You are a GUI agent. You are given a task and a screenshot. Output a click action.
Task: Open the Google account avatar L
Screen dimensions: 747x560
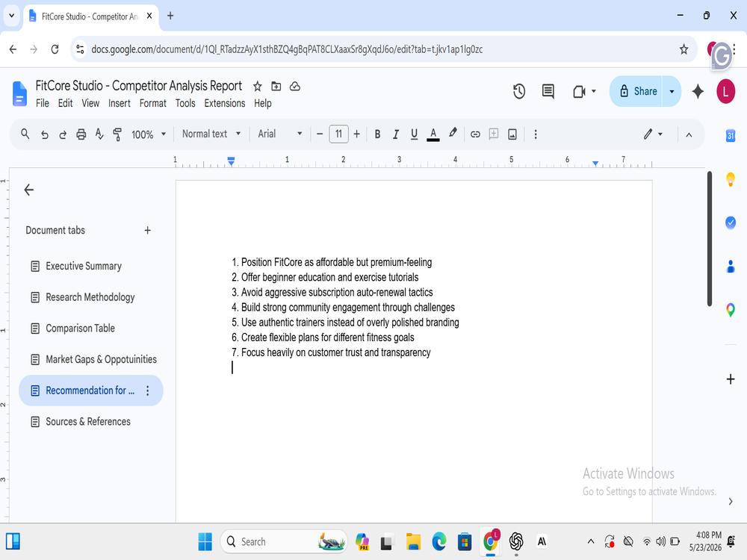pyautogui.click(x=725, y=91)
